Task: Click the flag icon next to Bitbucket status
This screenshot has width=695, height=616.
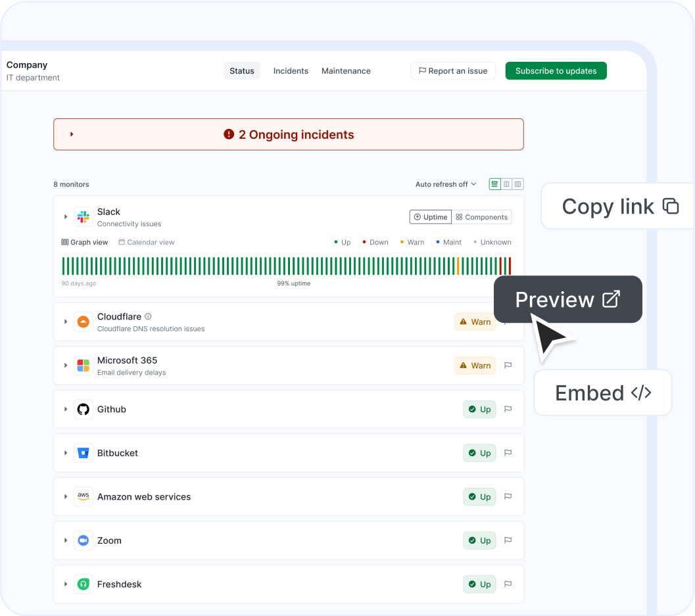Action: [x=508, y=453]
